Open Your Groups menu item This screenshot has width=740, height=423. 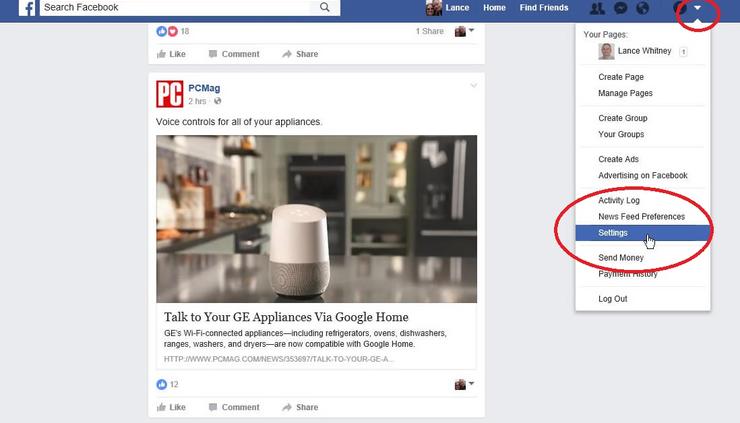(621, 134)
